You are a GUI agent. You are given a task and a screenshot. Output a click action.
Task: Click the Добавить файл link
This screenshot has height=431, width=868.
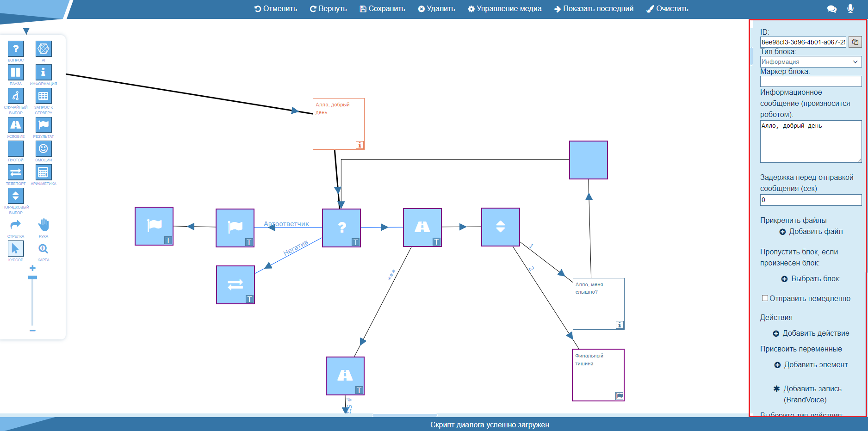[811, 232]
